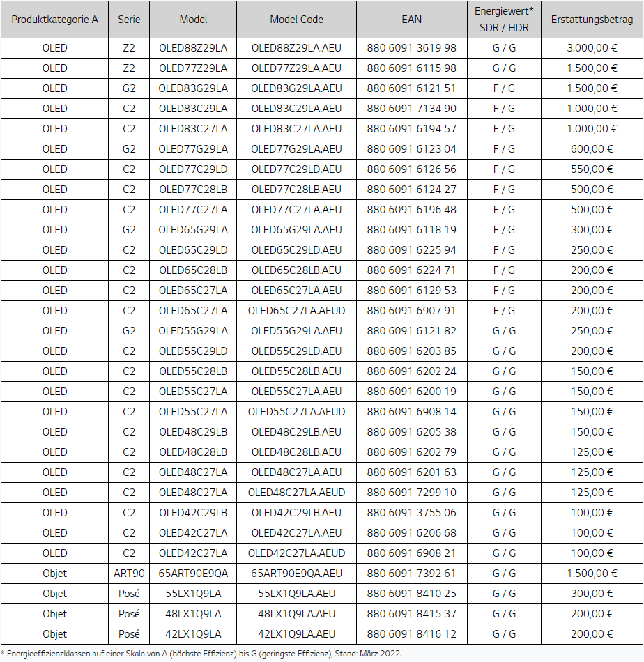Select model cell OLED77C29LD

[193, 170]
